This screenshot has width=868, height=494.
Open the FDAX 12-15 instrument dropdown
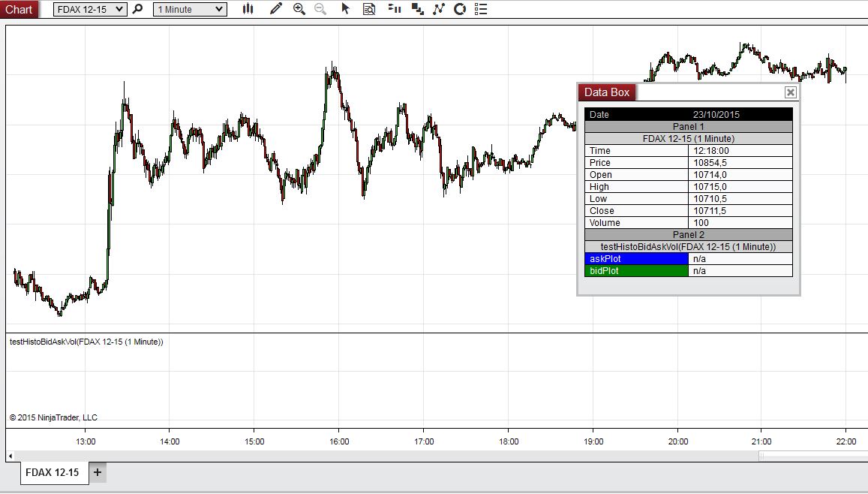coord(90,10)
